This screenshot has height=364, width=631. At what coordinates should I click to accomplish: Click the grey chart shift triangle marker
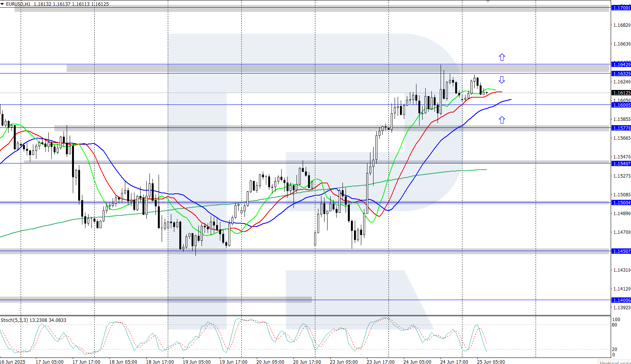coord(488,2)
